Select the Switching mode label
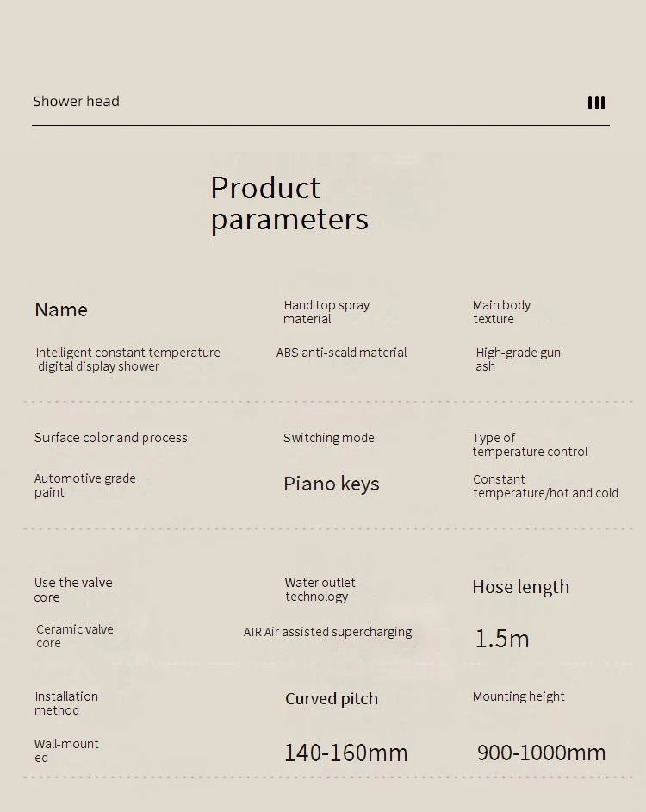646x812 pixels. coord(329,438)
